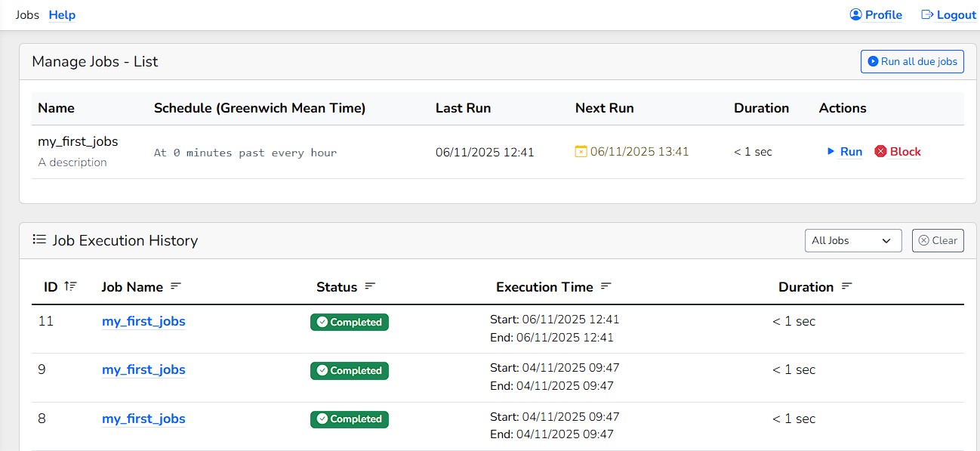Open the Jobs menu item
Screen dimensions: 980x451
27,14
